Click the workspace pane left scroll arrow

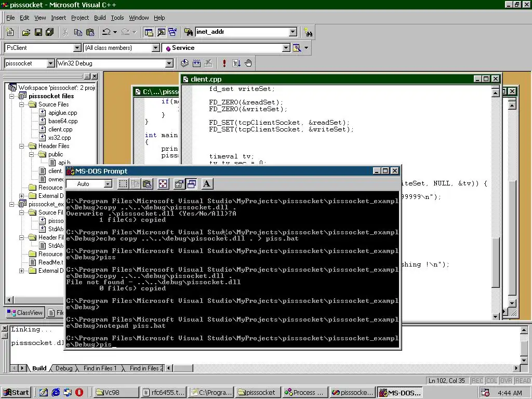[x=9, y=300]
